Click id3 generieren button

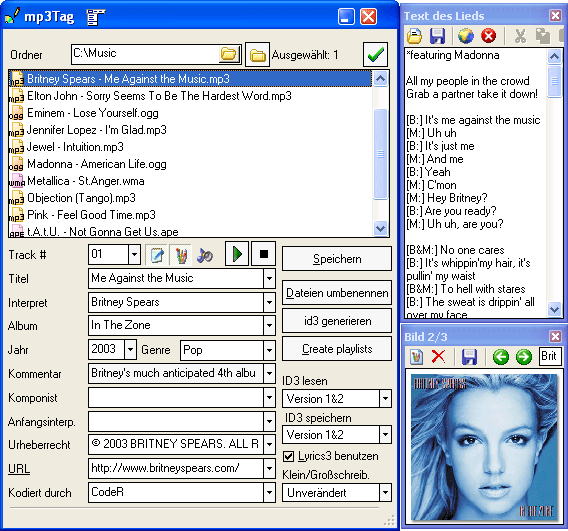pyautogui.click(x=337, y=321)
